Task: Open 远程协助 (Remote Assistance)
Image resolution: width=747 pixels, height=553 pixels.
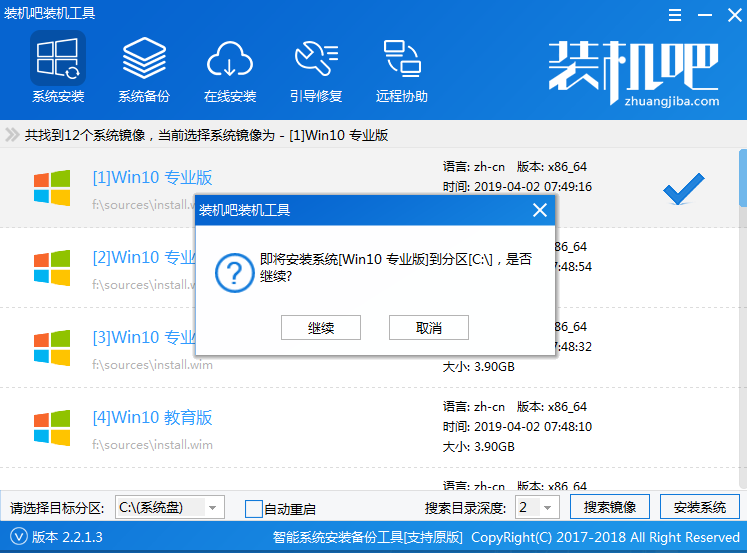Action: coord(402,68)
